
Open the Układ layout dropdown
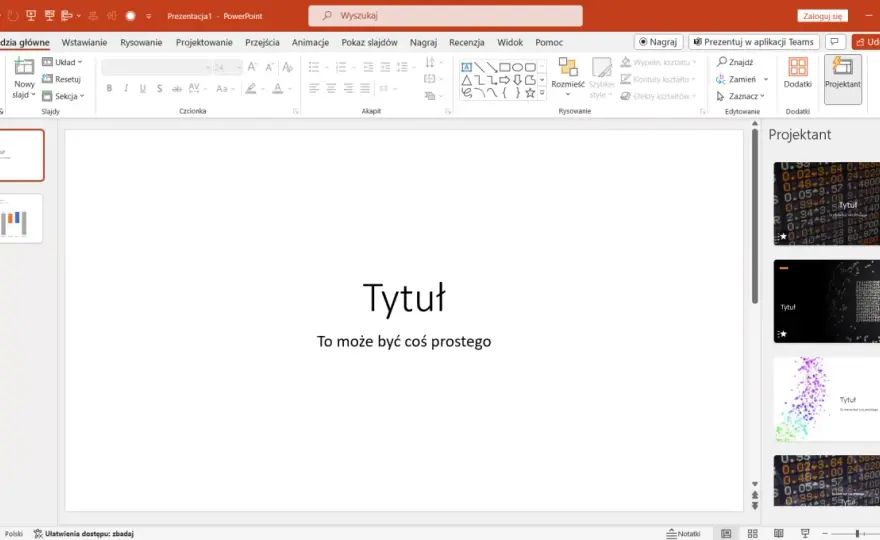[x=62, y=62]
